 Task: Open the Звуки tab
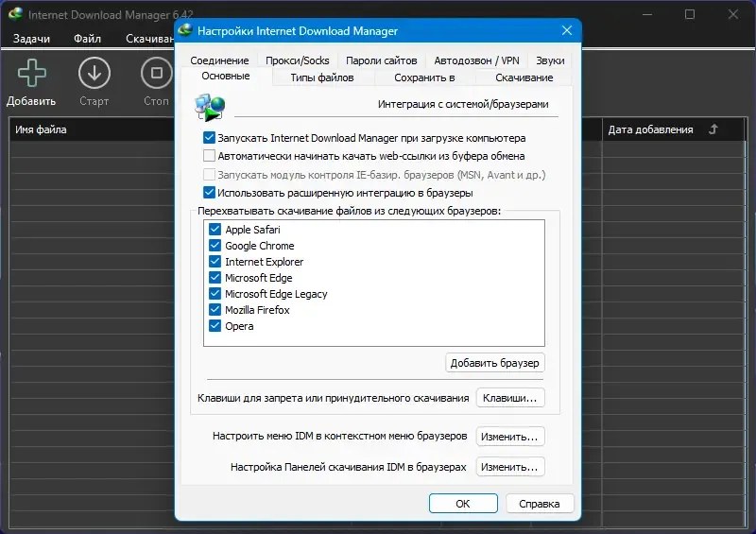pos(550,60)
